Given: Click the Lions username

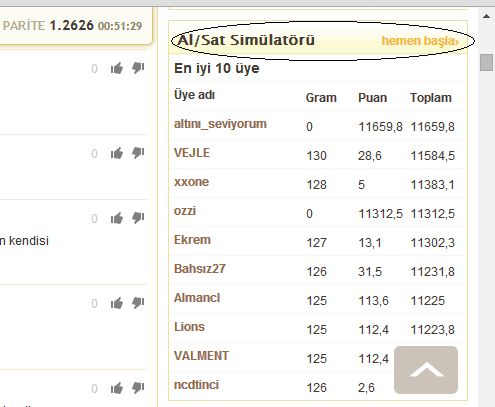Looking at the screenshot, I should click(189, 327).
